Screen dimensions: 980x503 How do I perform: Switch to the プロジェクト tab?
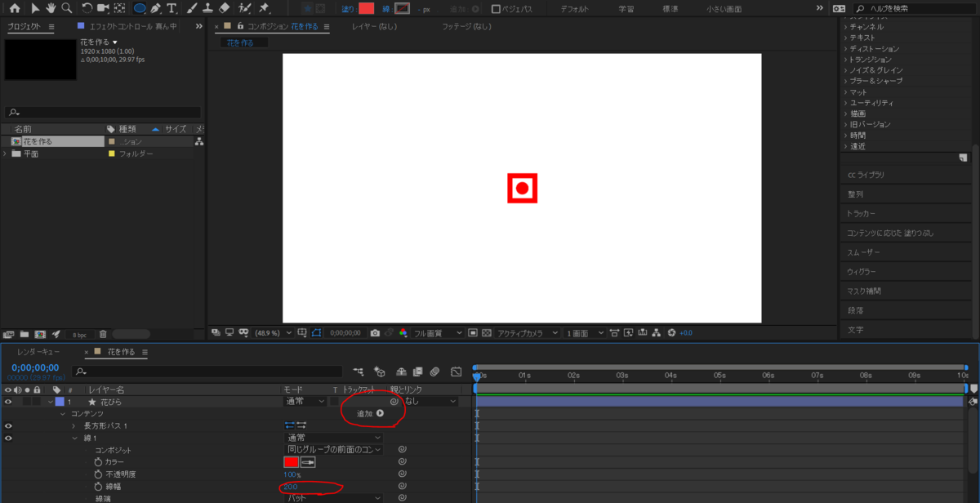pyautogui.click(x=24, y=26)
